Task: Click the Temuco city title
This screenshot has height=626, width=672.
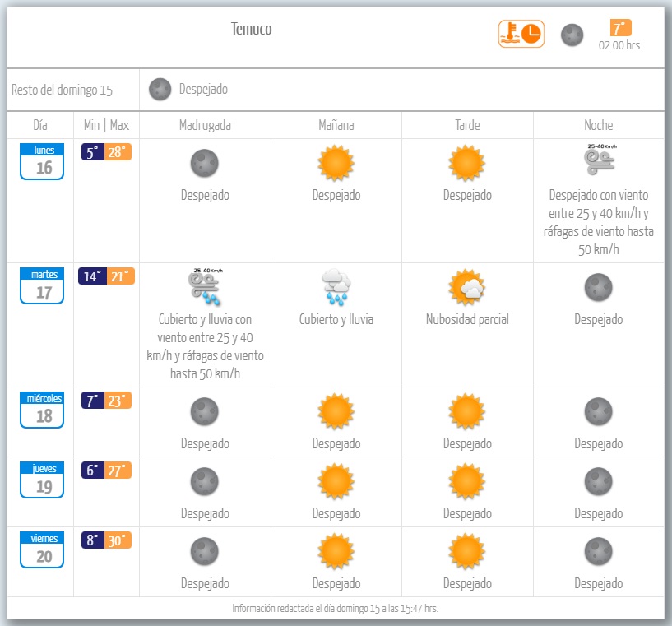Action: point(252,30)
